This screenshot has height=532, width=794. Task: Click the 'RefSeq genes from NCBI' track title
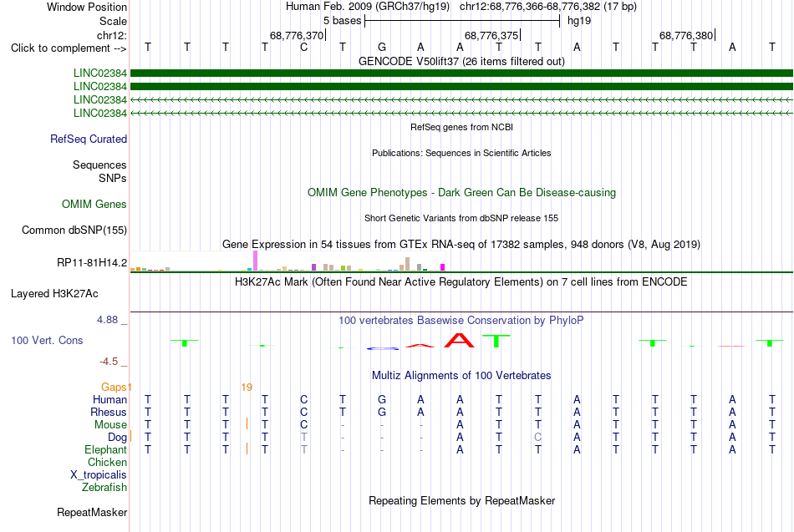click(461, 127)
